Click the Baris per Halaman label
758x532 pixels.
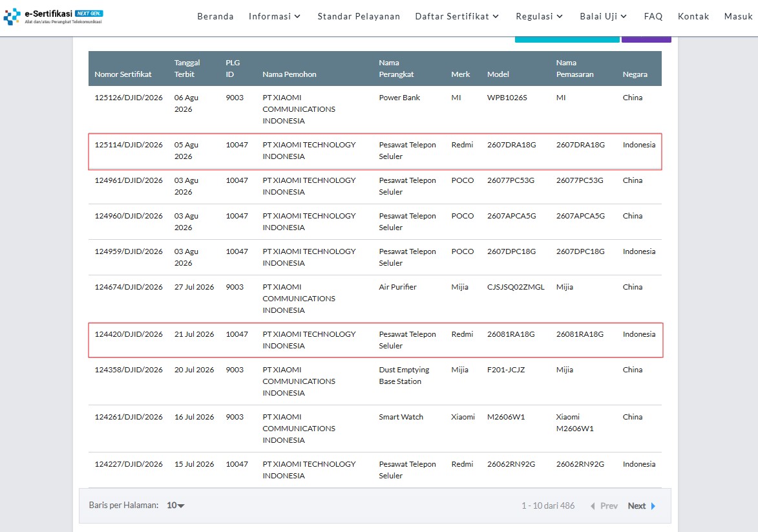124,505
